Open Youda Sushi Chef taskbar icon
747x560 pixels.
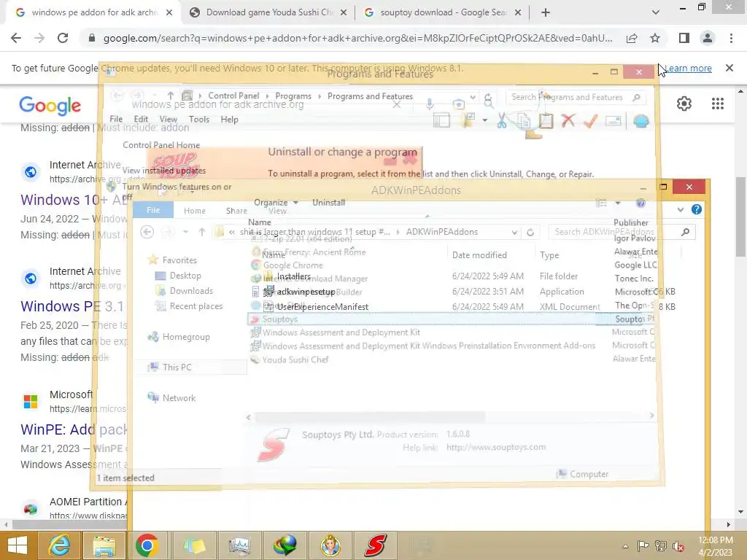pyautogui.click(x=330, y=545)
